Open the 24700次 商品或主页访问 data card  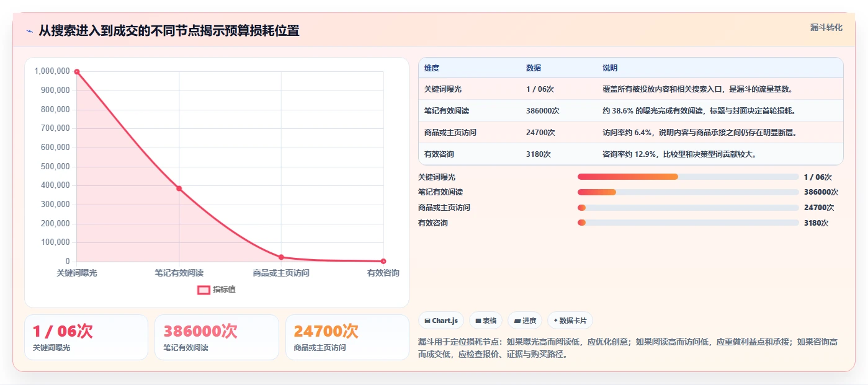coord(347,337)
